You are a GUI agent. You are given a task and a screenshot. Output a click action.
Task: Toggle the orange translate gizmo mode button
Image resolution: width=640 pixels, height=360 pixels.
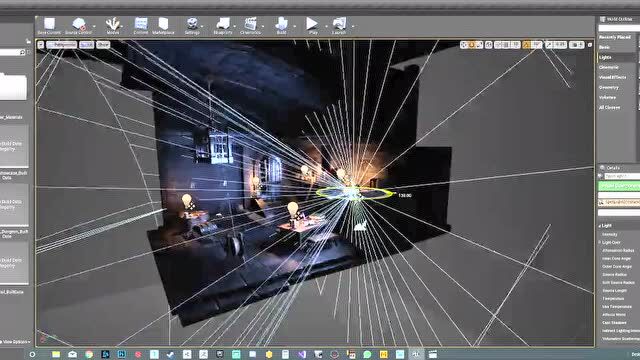(472, 45)
